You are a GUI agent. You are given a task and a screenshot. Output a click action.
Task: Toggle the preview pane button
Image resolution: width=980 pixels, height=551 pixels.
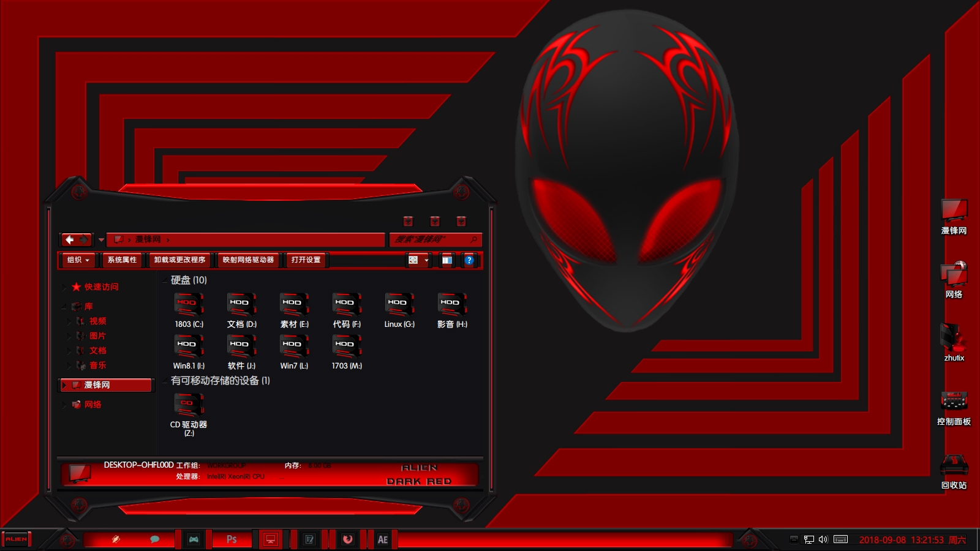click(x=447, y=260)
